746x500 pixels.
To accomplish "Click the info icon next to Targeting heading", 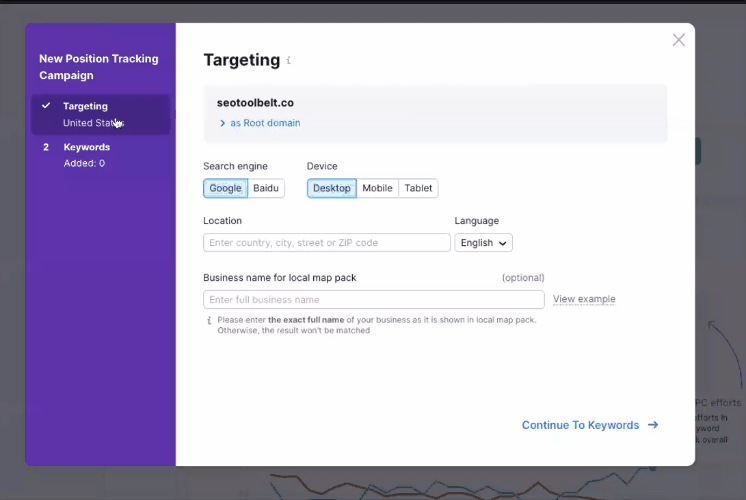I will click(x=288, y=60).
